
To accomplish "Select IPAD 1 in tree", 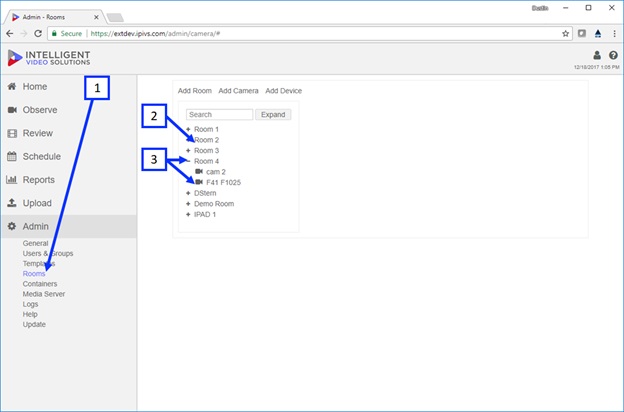I will (205, 215).
